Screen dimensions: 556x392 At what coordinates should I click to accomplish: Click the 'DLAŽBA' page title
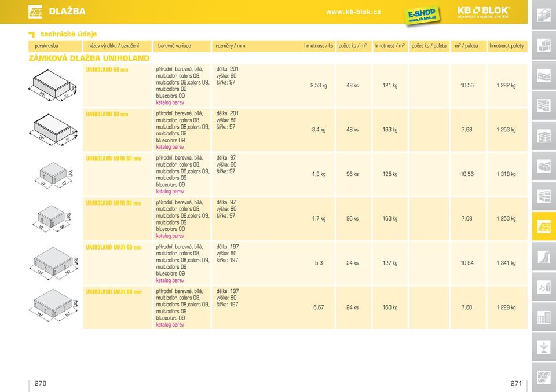click(67, 12)
